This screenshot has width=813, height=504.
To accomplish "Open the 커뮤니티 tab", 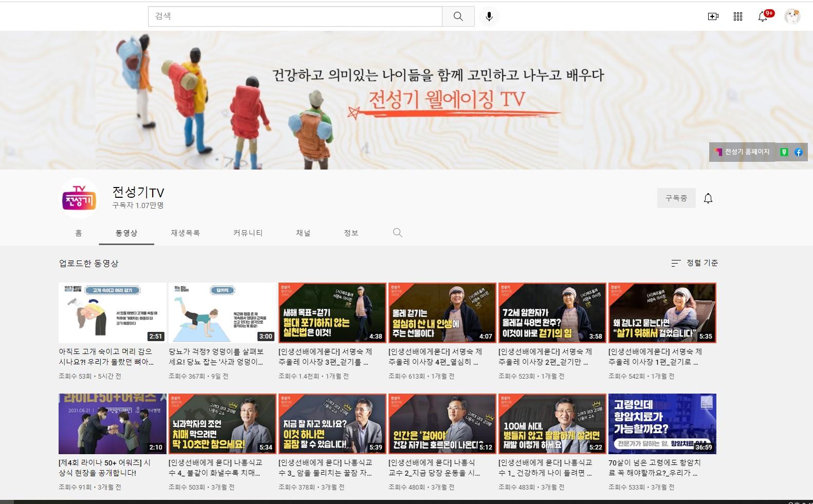I will 248,233.
